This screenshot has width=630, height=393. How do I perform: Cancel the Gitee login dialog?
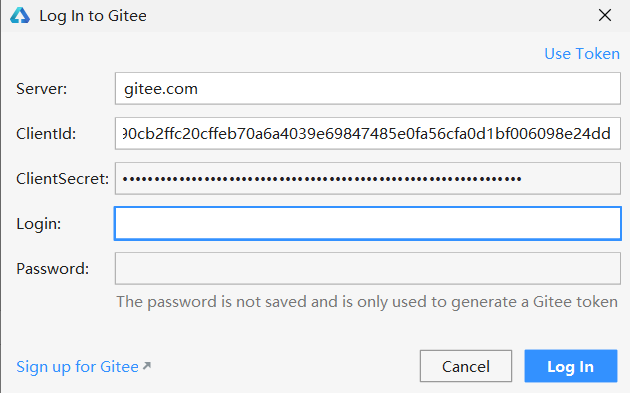466,366
